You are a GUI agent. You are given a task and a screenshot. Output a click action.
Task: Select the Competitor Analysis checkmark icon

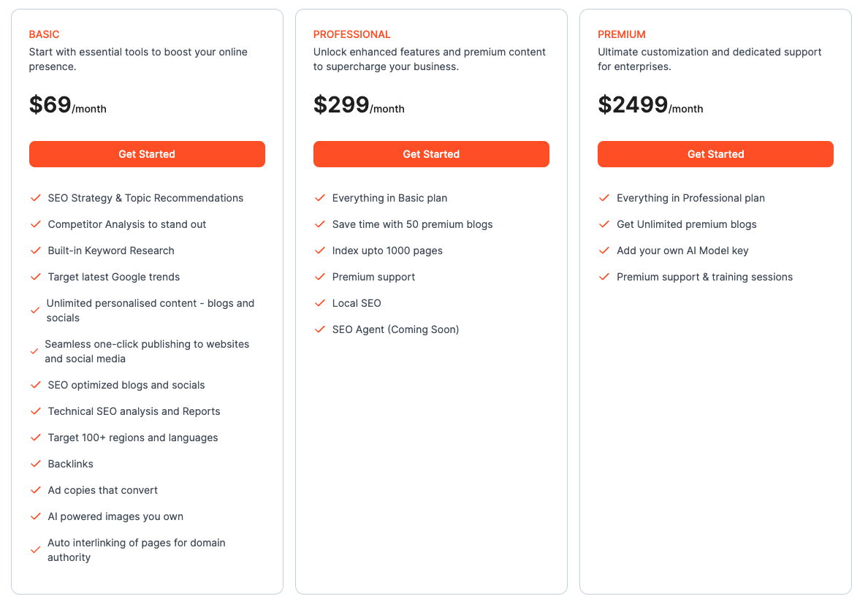36,224
